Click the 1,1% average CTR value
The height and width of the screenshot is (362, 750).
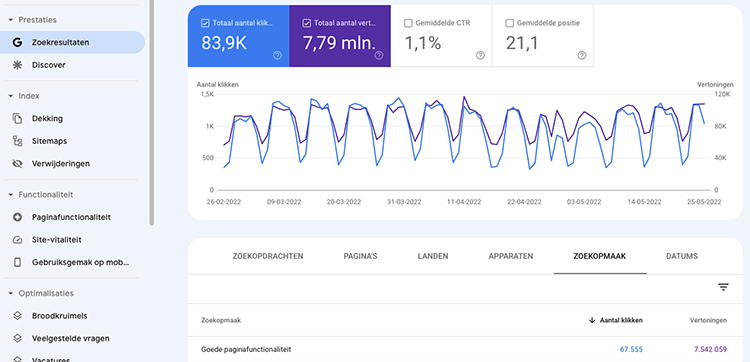click(x=422, y=44)
